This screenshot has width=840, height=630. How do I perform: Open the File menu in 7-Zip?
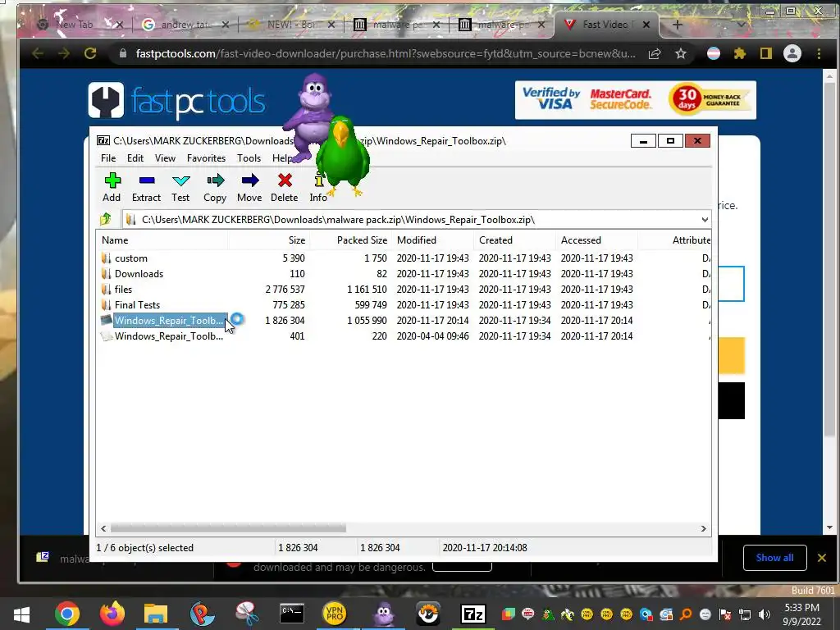tap(108, 158)
